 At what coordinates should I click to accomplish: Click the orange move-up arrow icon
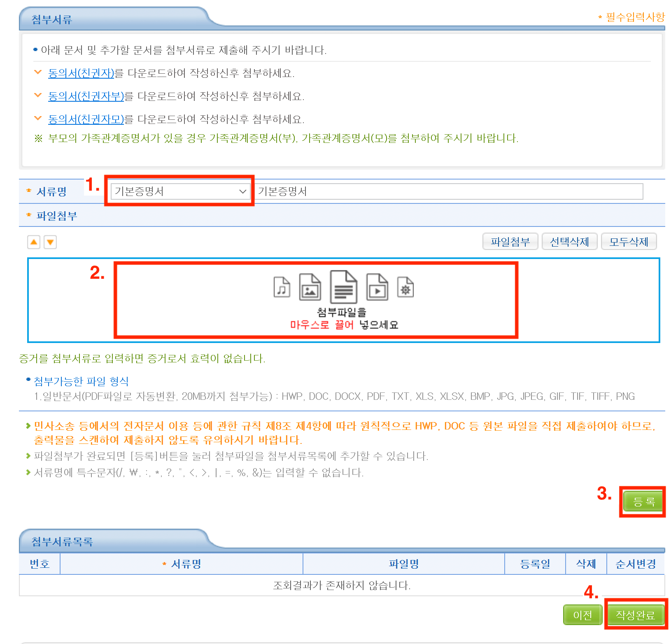[x=34, y=242]
